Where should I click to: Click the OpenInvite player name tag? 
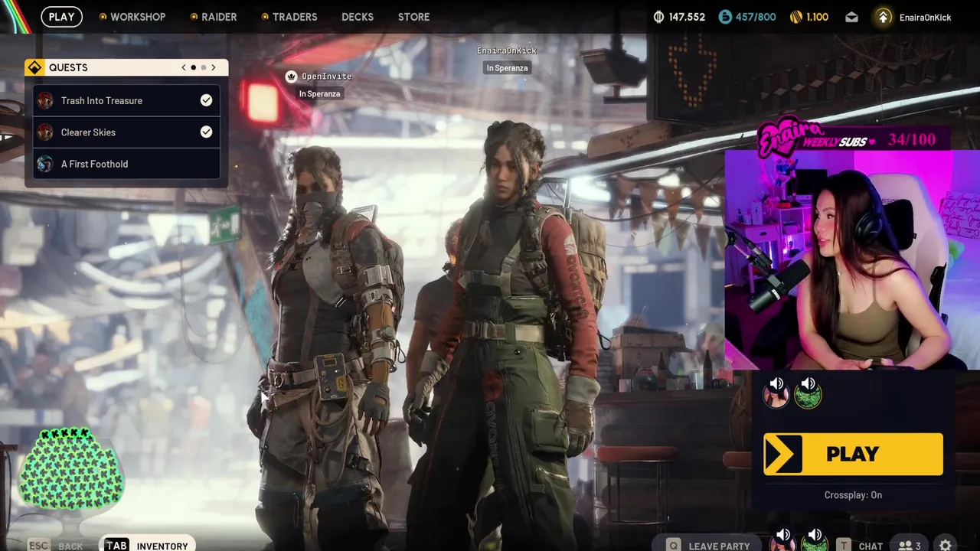tap(326, 77)
